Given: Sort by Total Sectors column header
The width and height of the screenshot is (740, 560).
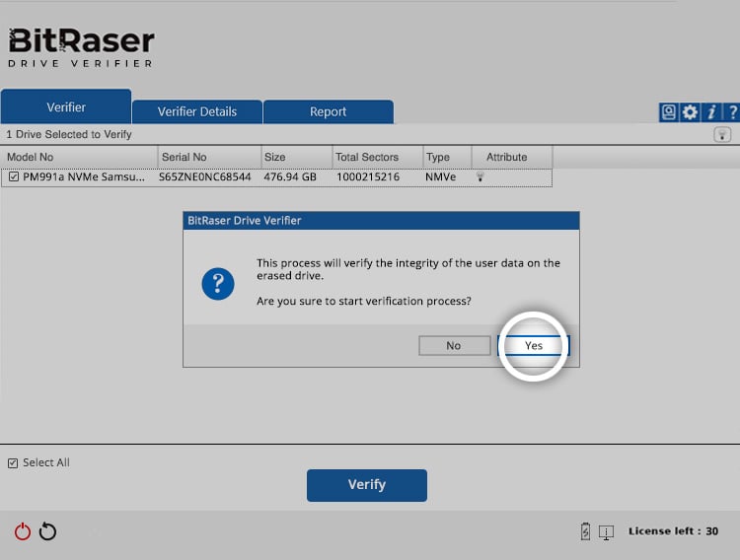Looking at the screenshot, I should pyautogui.click(x=378, y=157).
